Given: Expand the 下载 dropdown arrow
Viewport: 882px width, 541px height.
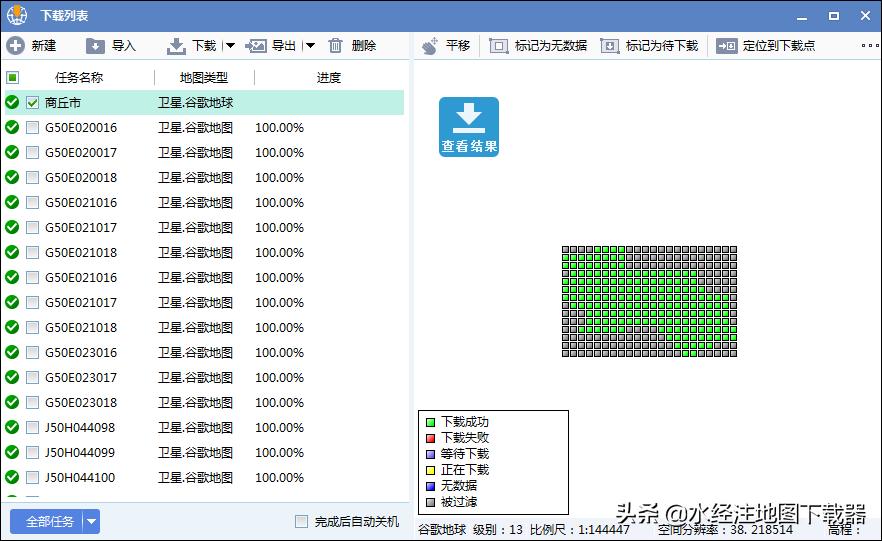Looking at the screenshot, I should (x=230, y=46).
